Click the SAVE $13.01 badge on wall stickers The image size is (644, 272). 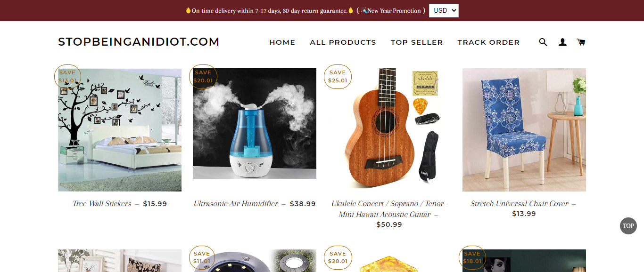point(67,77)
